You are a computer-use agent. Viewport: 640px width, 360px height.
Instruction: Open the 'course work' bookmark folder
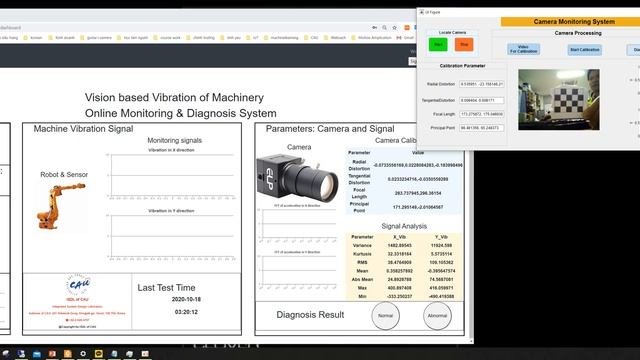(167, 38)
